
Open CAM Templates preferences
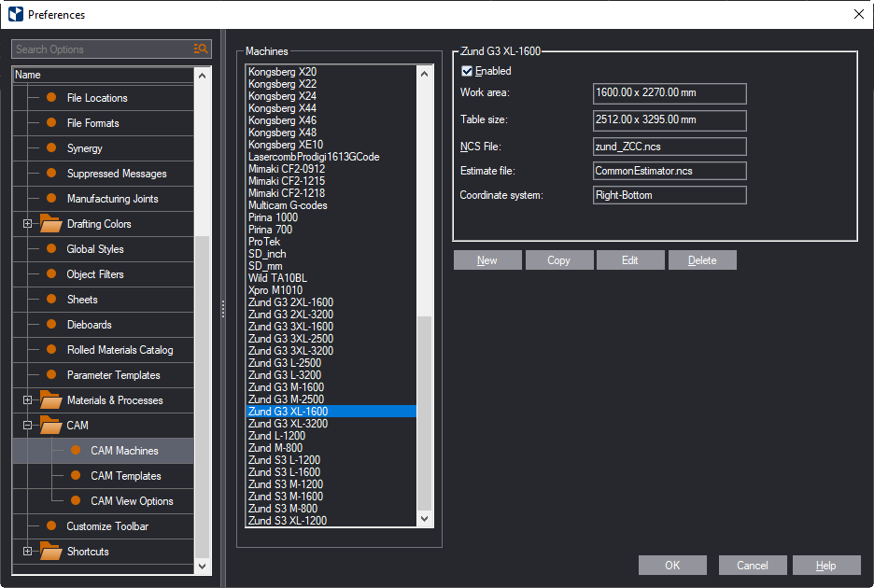point(125,476)
